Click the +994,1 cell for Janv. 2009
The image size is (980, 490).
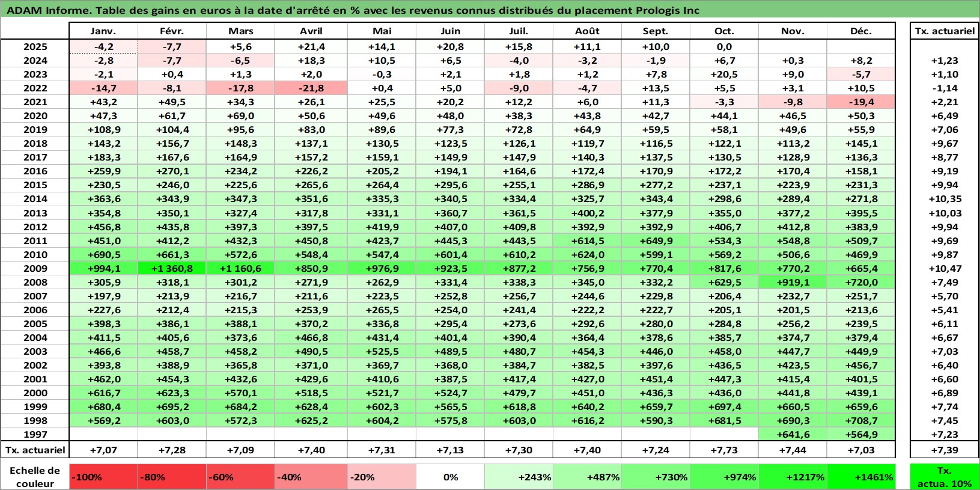coord(104,269)
